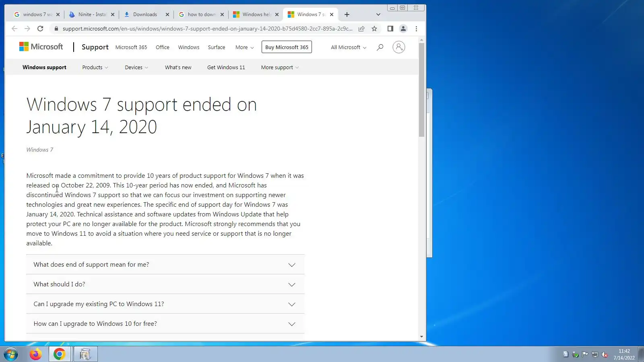Open the Get Windows 11 link
The height and width of the screenshot is (362, 644).
click(x=226, y=67)
